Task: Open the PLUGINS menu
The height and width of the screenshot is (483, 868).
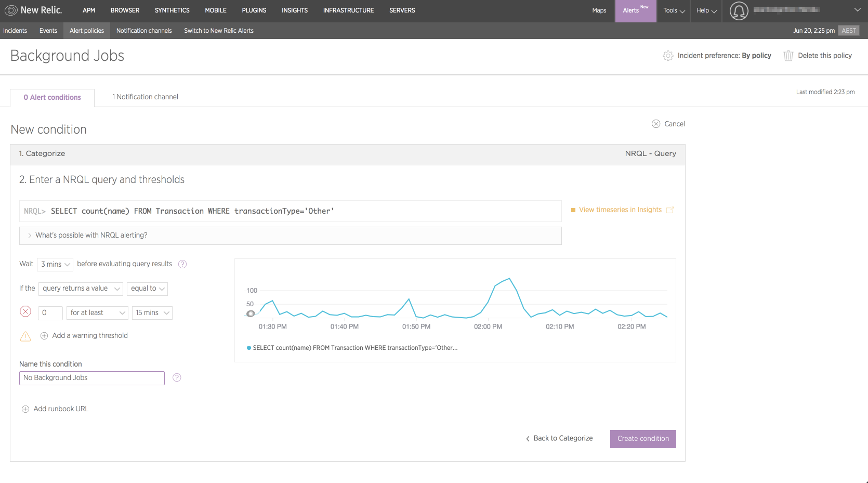Action: 254,10
